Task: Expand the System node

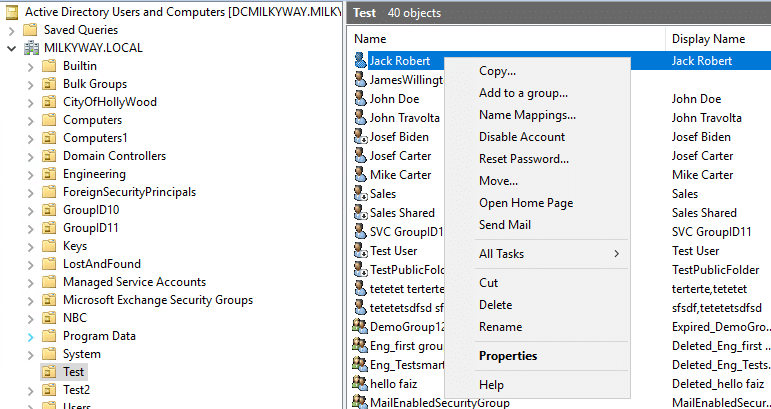Action: point(30,355)
